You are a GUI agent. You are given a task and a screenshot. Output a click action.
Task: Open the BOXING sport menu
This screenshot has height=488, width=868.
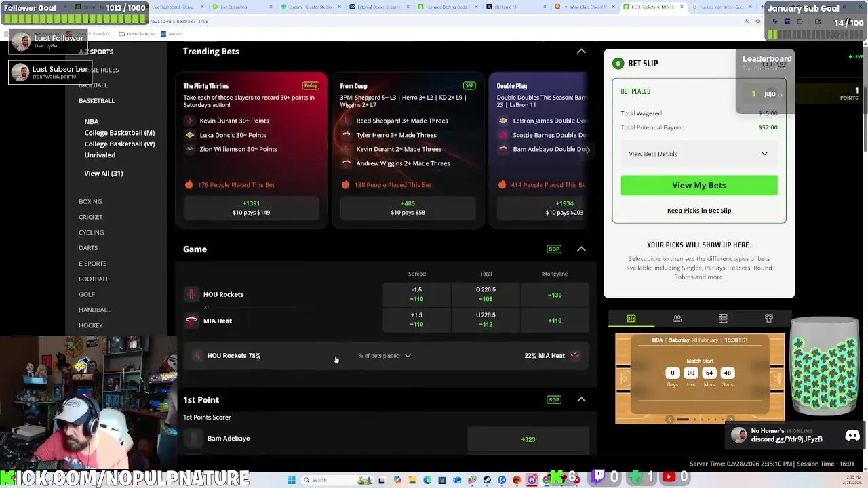point(90,201)
